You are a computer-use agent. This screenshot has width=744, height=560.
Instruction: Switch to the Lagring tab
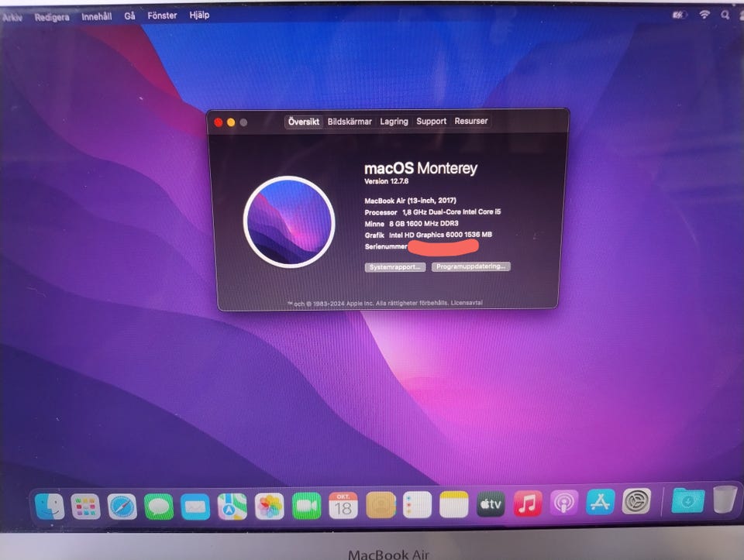point(394,122)
